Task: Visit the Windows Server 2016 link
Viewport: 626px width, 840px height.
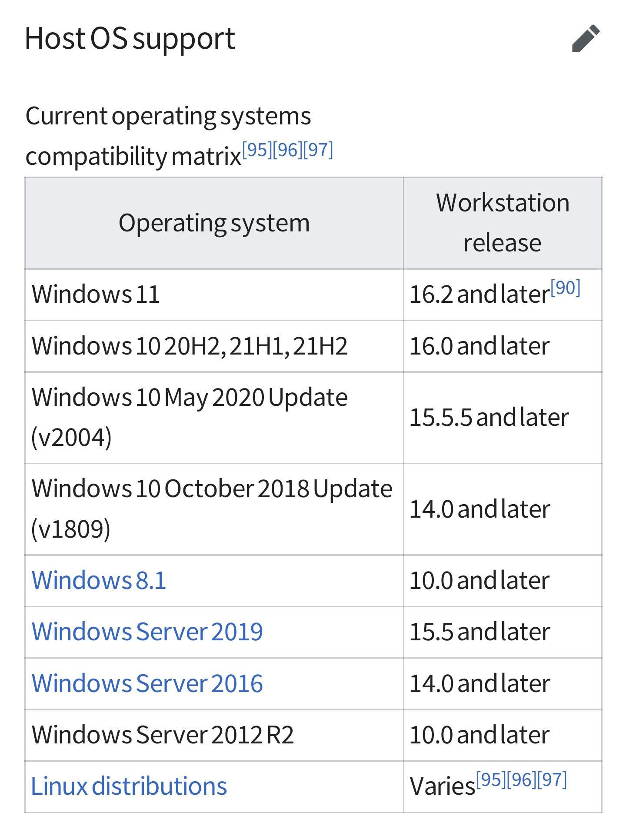Action: pyautogui.click(x=147, y=683)
